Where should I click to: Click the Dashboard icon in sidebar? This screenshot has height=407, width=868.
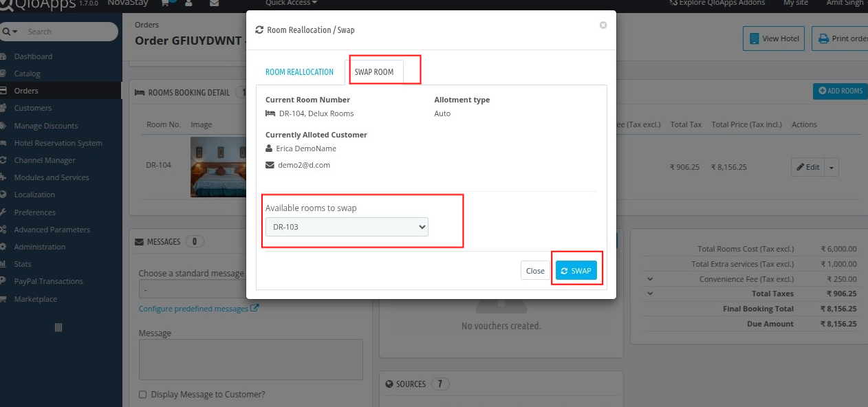click(x=4, y=56)
